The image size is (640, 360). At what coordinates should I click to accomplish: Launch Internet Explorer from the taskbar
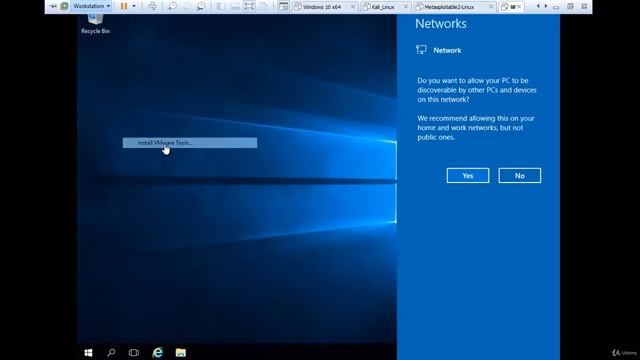(x=158, y=353)
